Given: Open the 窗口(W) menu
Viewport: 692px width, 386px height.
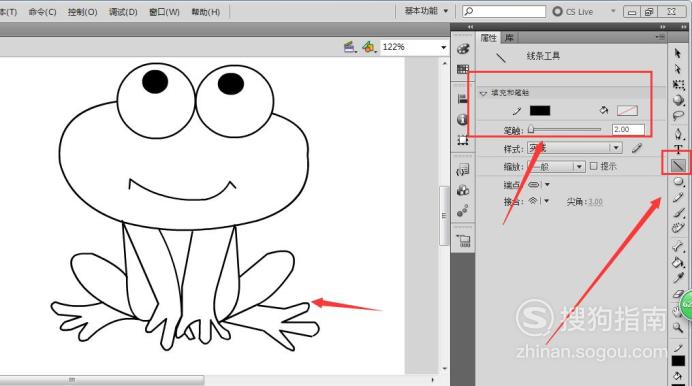Looking at the screenshot, I should click(164, 12).
